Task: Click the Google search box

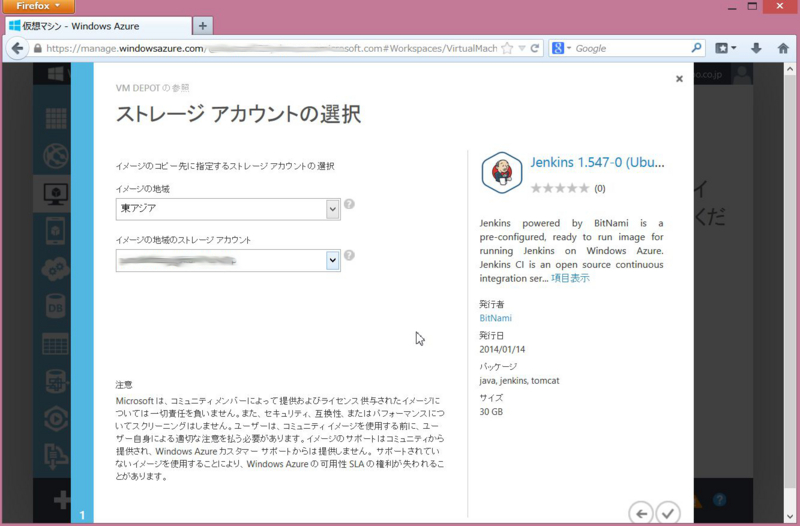Action: pos(632,48)
